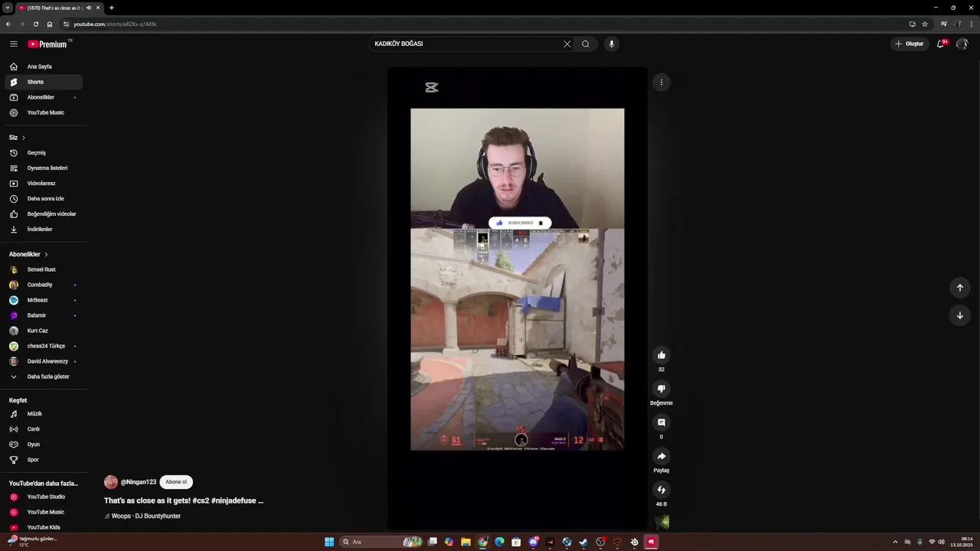Expand the Siz section chevron

point(24,138)
